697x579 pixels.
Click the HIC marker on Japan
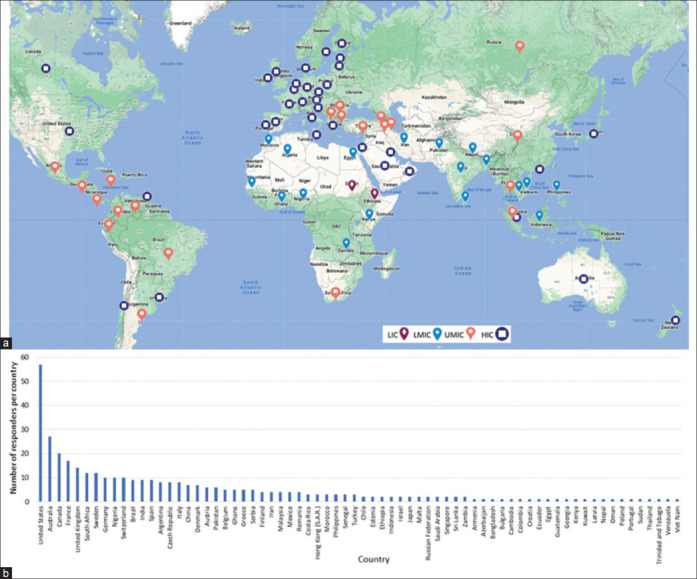point(593,134)
